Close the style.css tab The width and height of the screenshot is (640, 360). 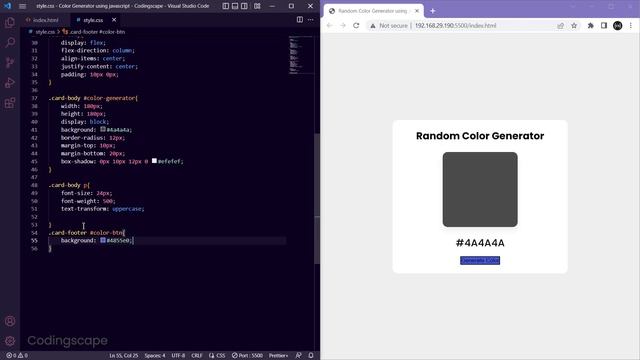pos(114,20)
